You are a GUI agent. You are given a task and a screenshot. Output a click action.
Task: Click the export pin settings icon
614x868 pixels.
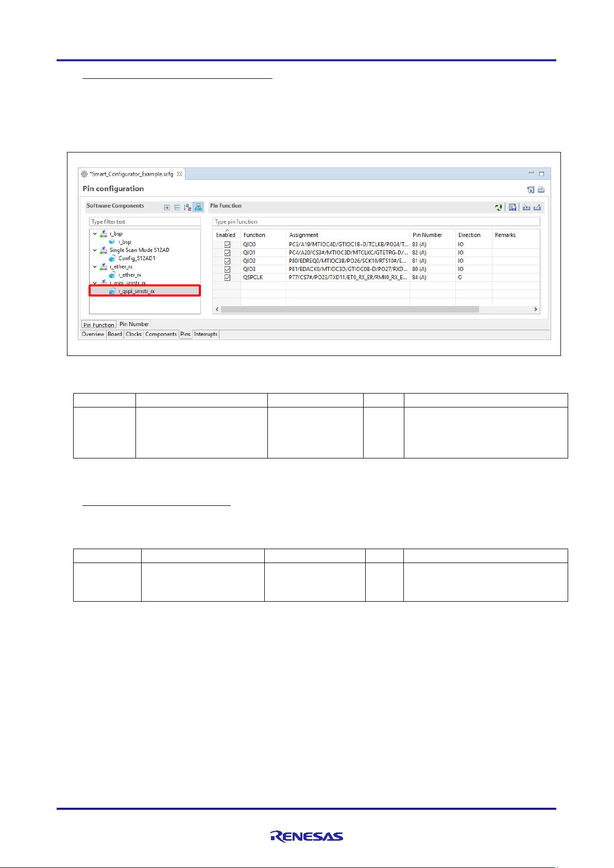pos(537,207)
